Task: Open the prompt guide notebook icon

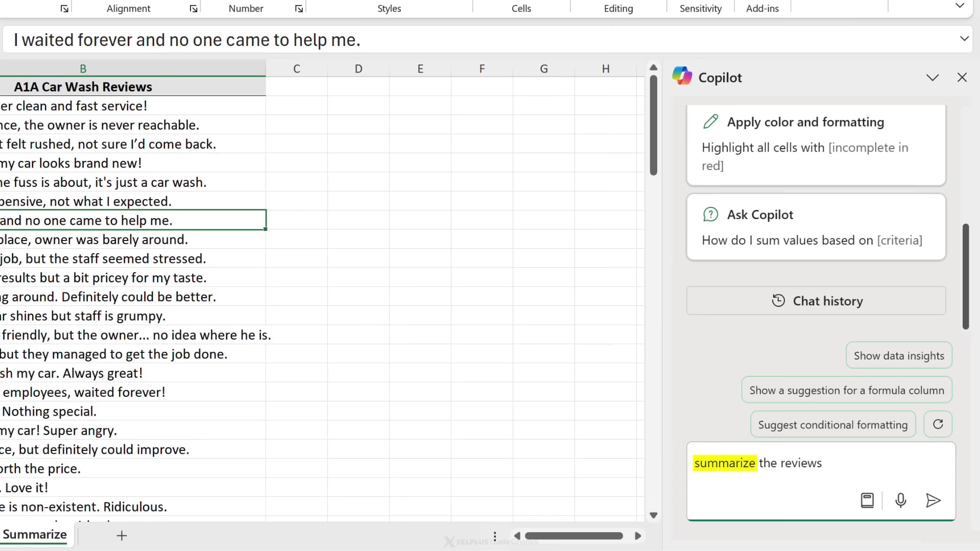Action: (x=867, y=500)
